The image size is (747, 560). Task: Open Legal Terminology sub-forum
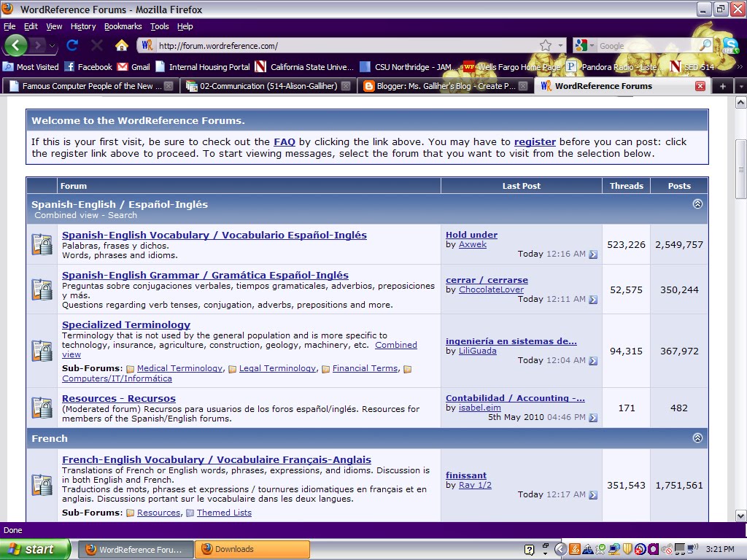[x=277, y=368]
